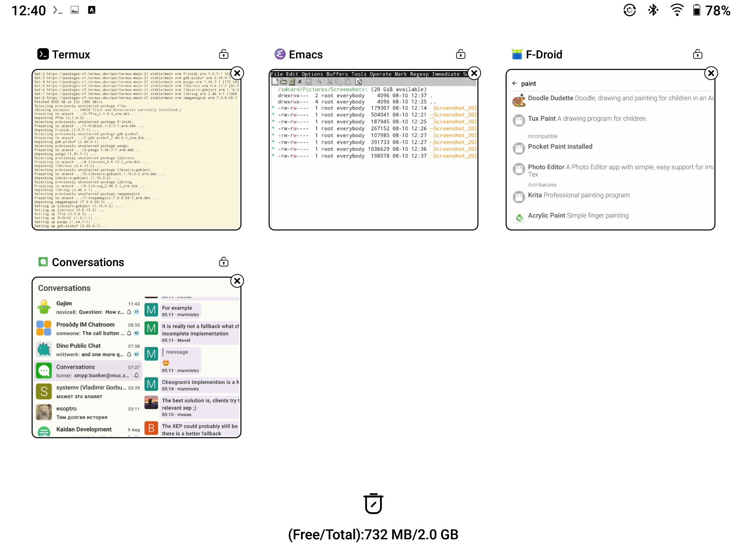This screenshot has width=747, height=560.
Task: Tap the Emacs app icon in header
Action: 280,54
